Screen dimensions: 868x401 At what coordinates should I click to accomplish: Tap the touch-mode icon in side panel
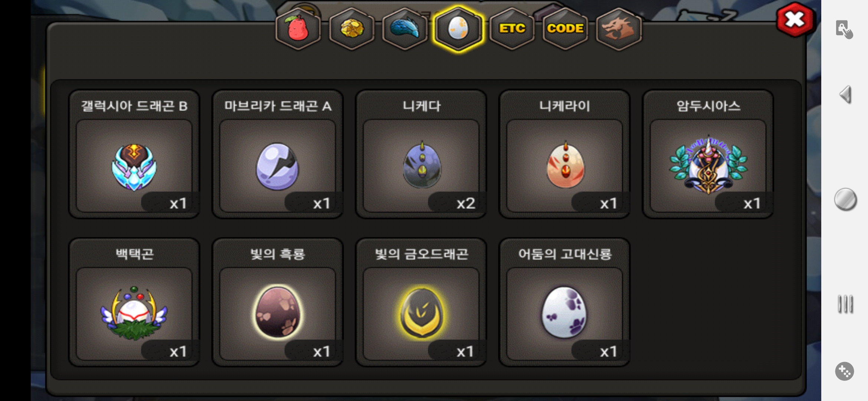pos(844,29)
